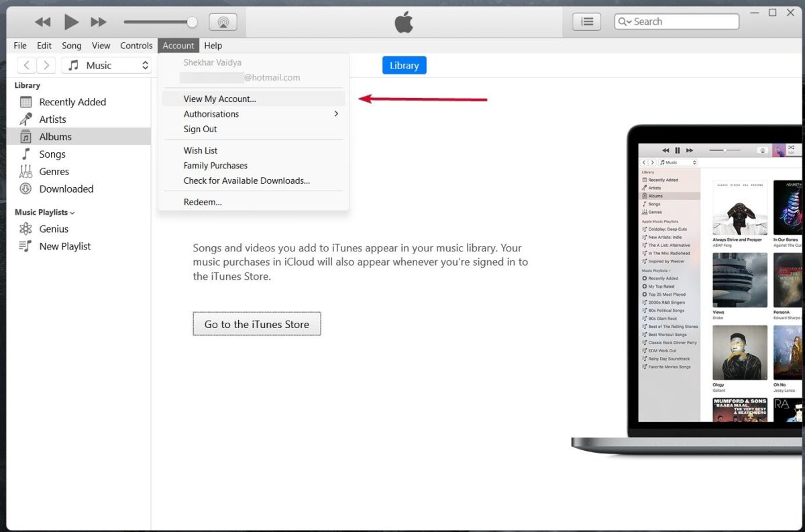805x532 pixels.
Task: Select the Downloaded icon in Library
Action: pos(25,189)
